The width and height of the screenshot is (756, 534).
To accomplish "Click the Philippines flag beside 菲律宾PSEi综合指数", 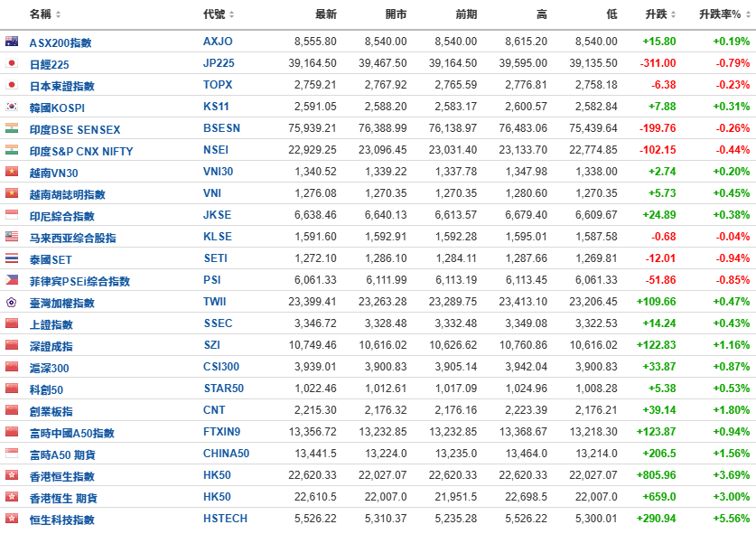I will [x=12, y=280].
